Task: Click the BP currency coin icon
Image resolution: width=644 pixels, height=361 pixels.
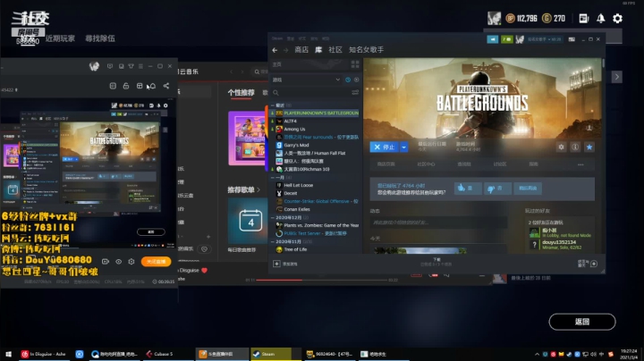Action: (x=510, y=19)
